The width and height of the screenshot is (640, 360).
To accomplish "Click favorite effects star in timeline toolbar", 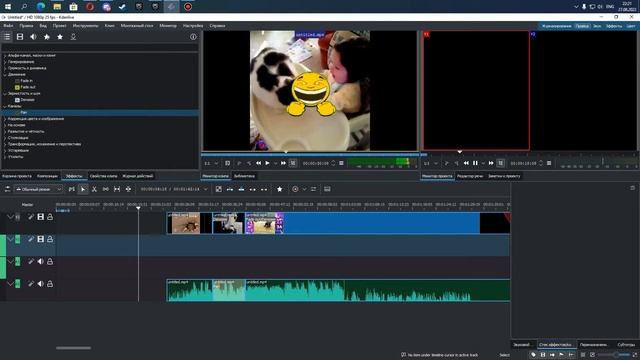I will tap(280, 189).
